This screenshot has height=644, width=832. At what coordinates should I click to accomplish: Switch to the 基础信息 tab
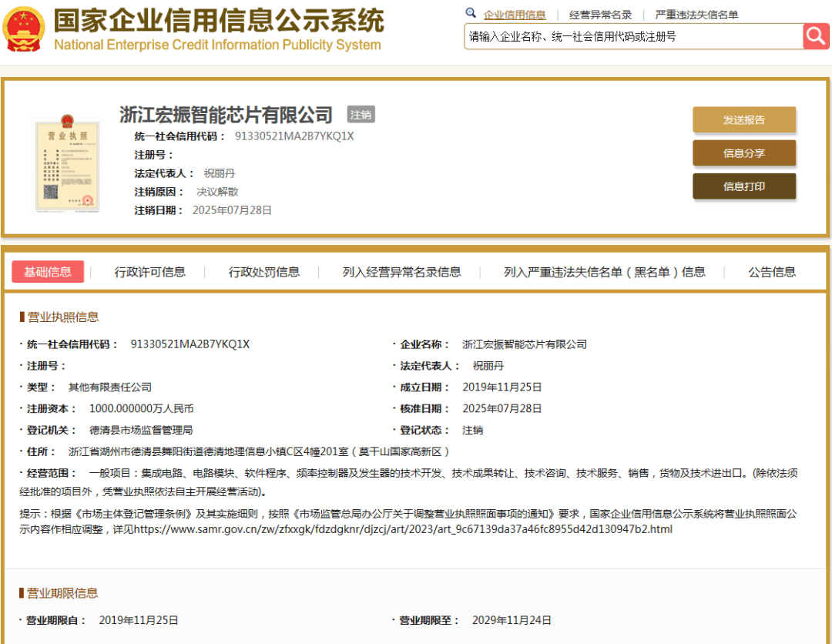pyautogui.click(x=48, y=272)
